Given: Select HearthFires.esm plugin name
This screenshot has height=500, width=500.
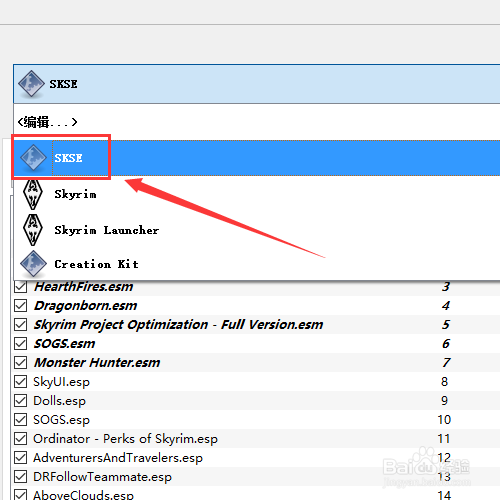Looking at the screenshot, I should click(x=84, y=287).
